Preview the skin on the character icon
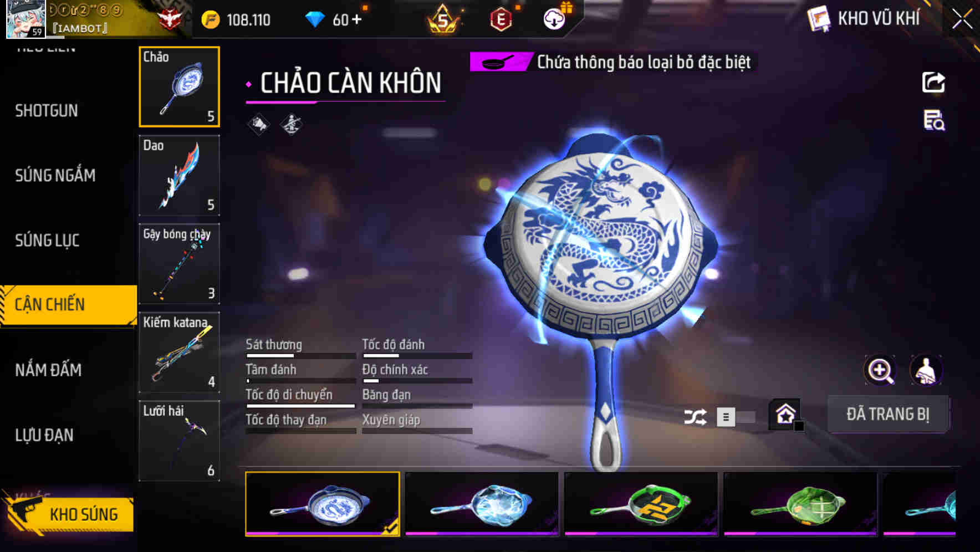The height and width of the screenshot is (552, 980). click(926, 370)
